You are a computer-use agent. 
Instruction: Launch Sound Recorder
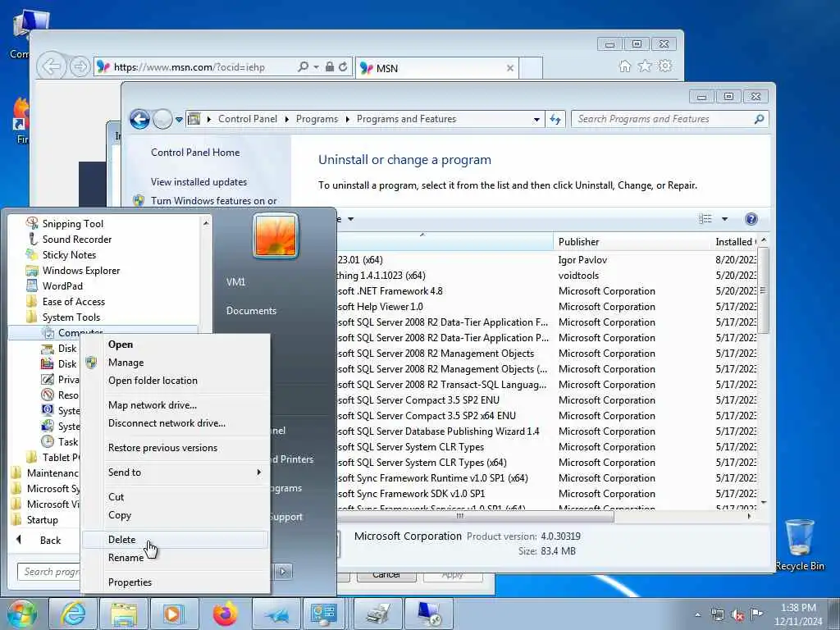point(76,240)
